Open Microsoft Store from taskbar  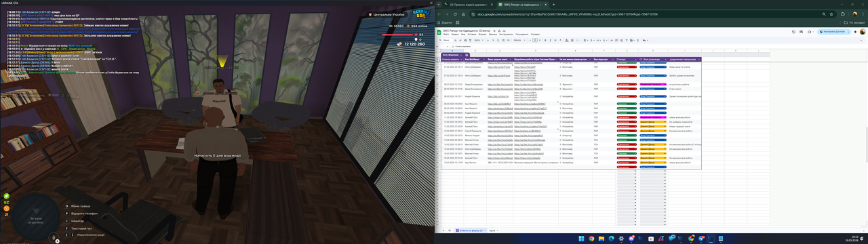[x=651, y=239]
